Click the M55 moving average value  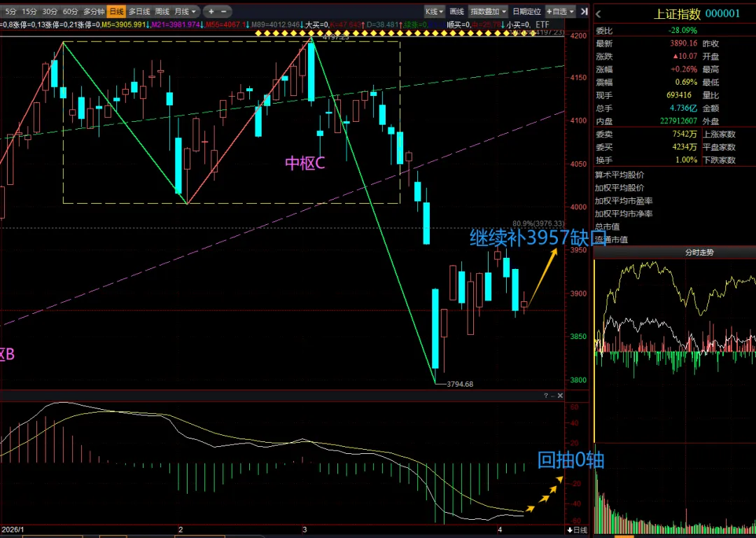pyautogui.click(x=226, y=25)
